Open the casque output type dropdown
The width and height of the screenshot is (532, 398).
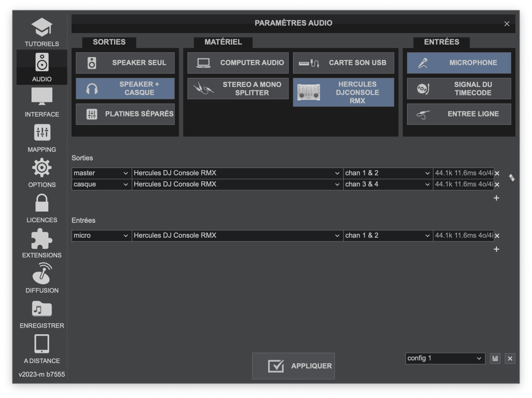101,184
